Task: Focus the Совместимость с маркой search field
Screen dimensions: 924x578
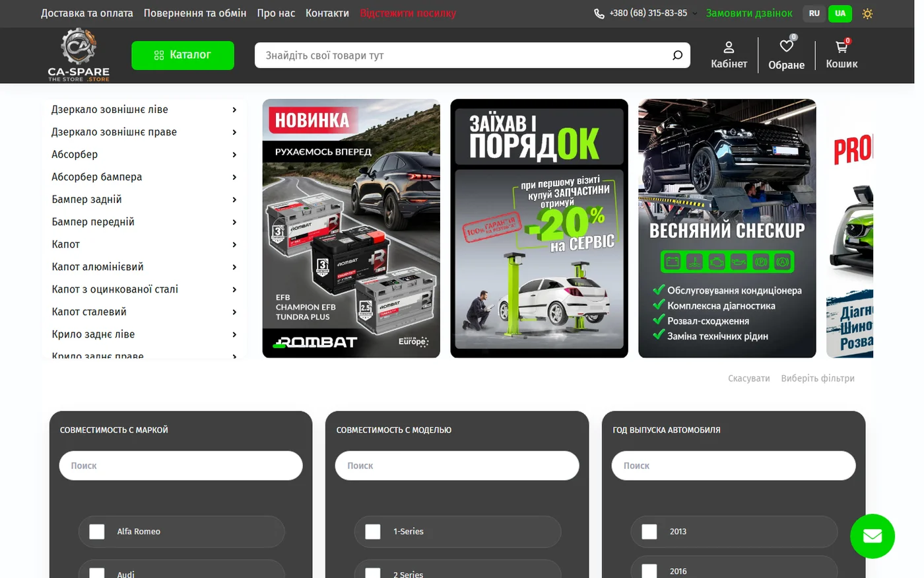Action: coord(181,466)
